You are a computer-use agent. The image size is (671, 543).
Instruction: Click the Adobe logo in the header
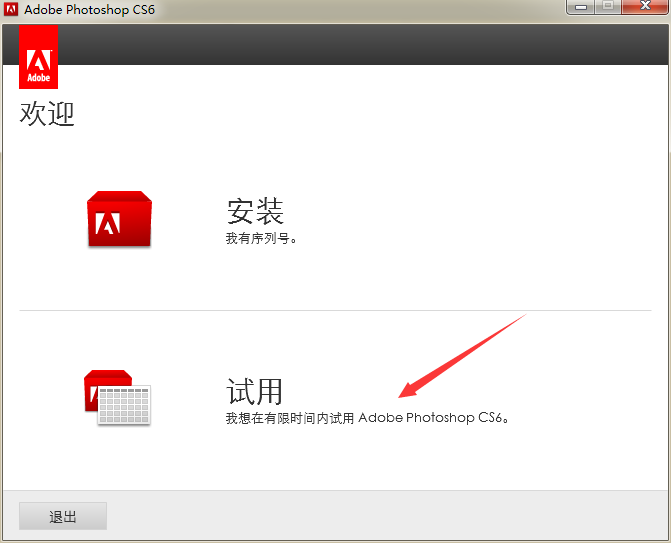coord(39,56)
